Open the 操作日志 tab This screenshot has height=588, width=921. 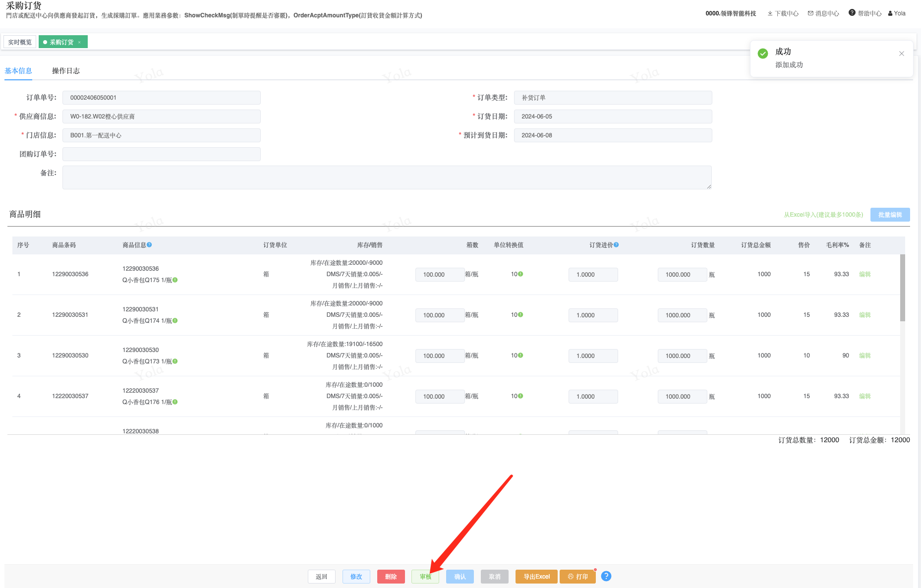click(66, 71)
